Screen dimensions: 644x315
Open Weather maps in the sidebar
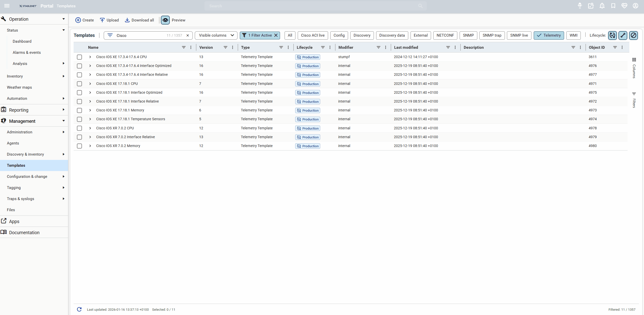pos(19,87)
